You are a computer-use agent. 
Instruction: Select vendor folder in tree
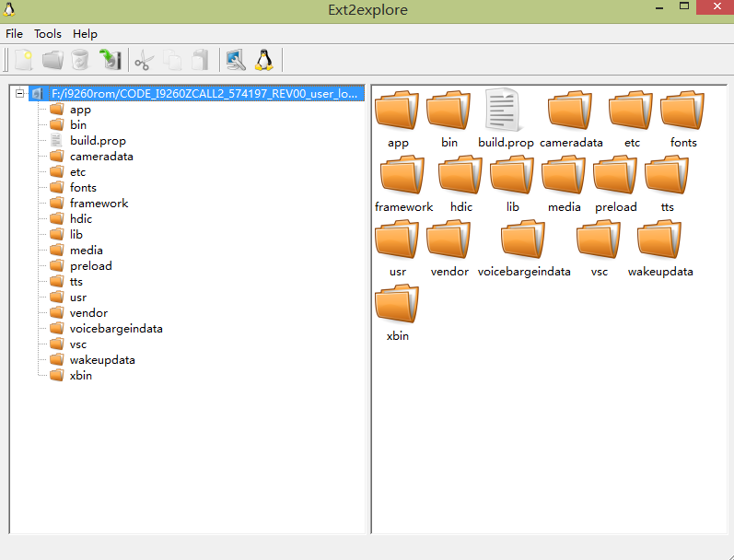[78, 313]
